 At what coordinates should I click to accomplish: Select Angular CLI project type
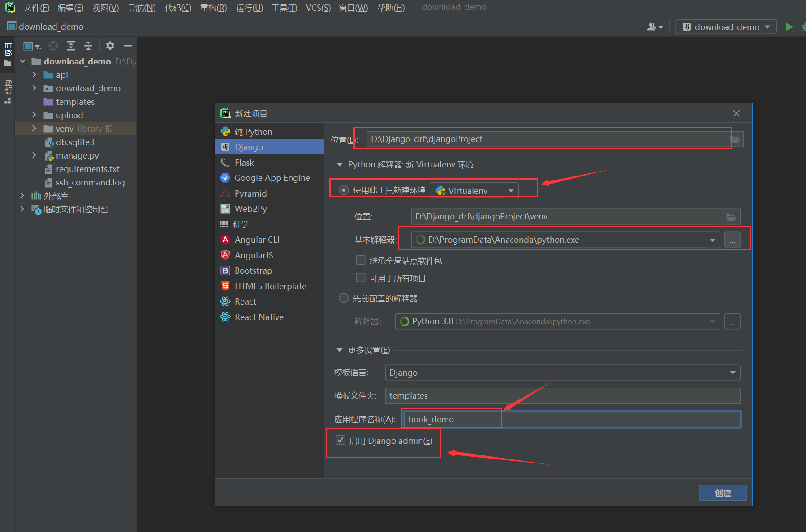click(x=269, y=240)
